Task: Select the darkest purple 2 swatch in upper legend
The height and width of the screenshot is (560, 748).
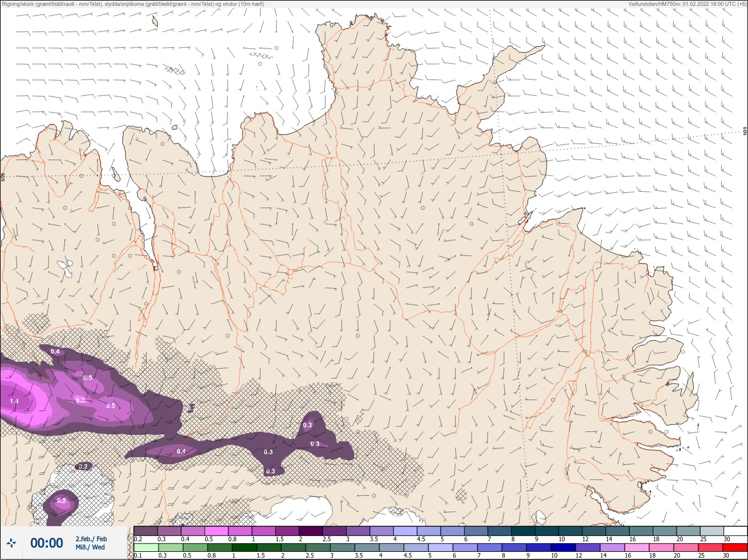Action: click(x=311, y=531)
